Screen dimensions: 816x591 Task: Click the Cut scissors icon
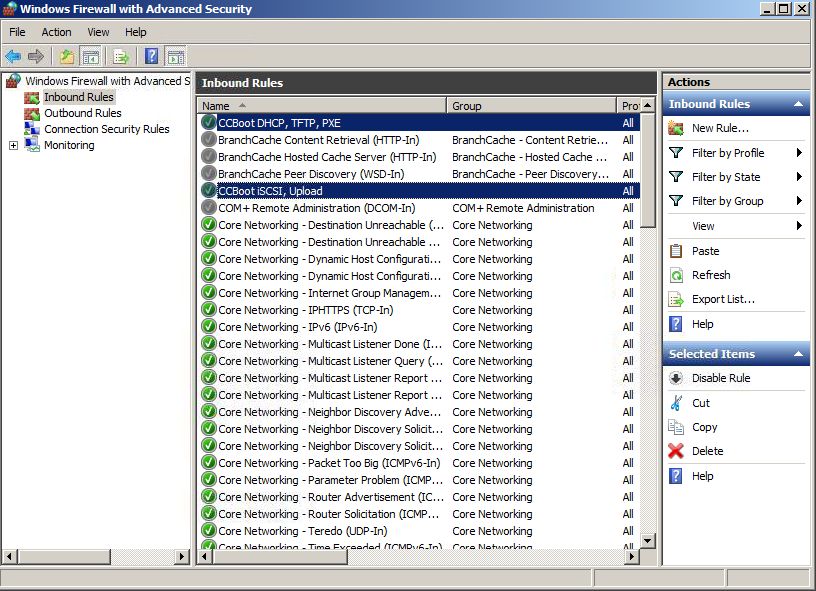click(676, 403)
